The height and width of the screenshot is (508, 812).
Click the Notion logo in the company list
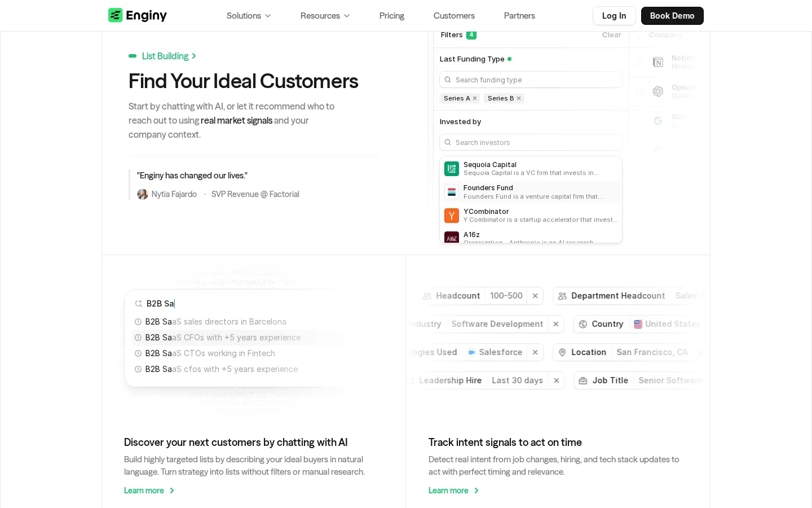pyautogui.click(x=658, y=62)
